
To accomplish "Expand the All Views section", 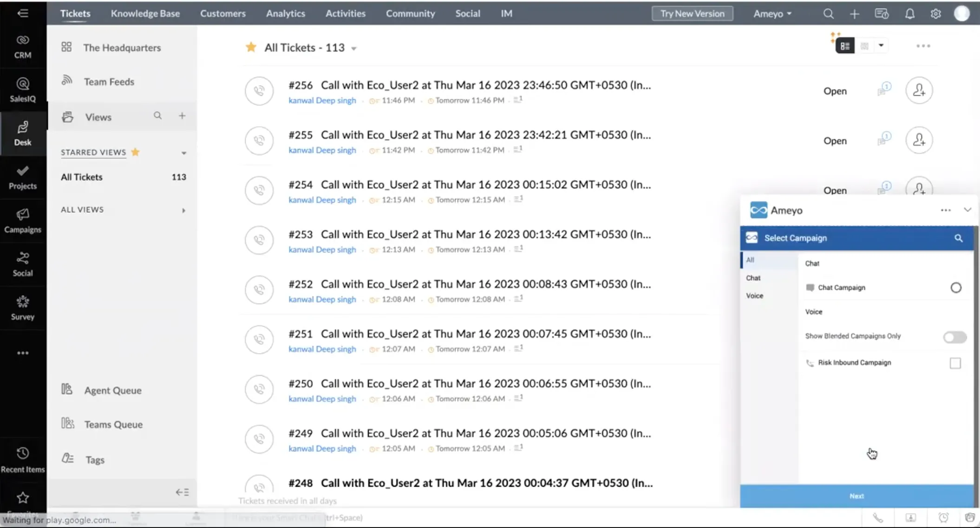I will click(x=183, y=211).
